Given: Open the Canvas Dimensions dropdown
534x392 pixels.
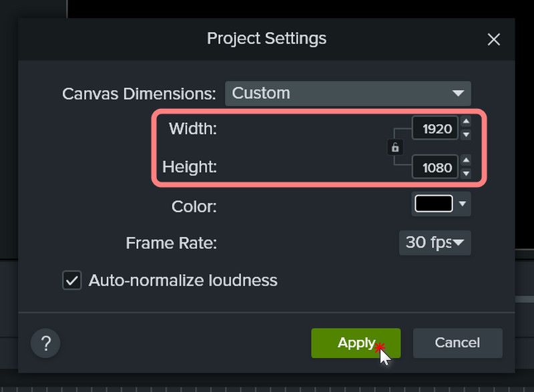Looking at the screenshot, I should click(347, 93).
